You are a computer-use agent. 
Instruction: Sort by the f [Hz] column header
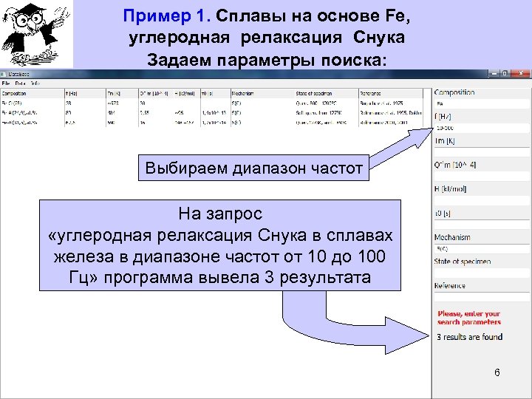tap(85, 93)
